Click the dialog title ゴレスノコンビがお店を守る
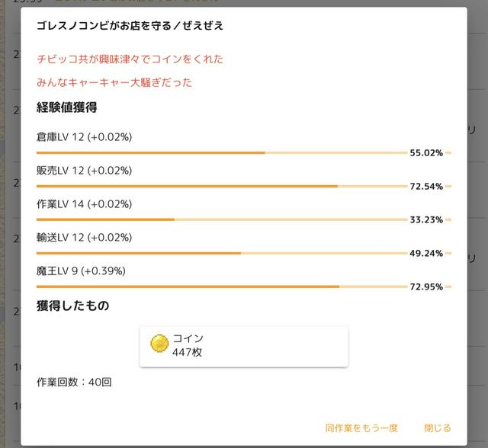488x448 pixels. (130, 26)
